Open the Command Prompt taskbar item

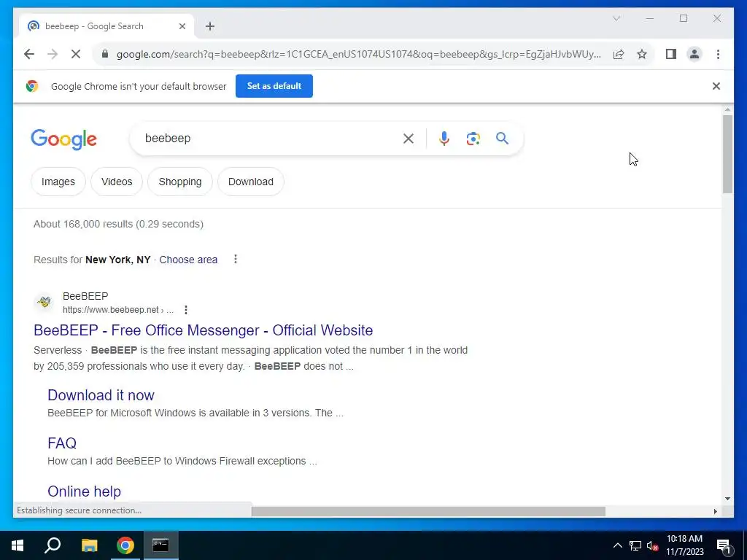160,545
